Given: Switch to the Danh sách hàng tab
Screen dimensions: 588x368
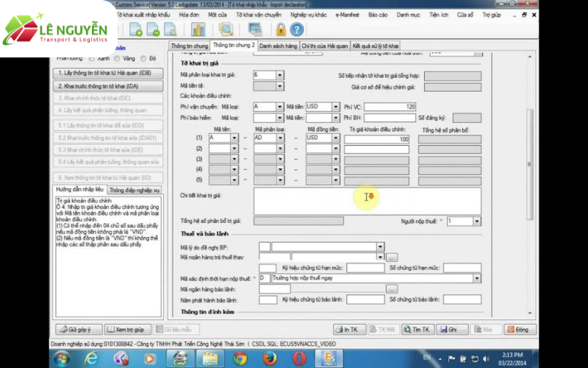Looking at the screenshot, I should pos(278,46).
